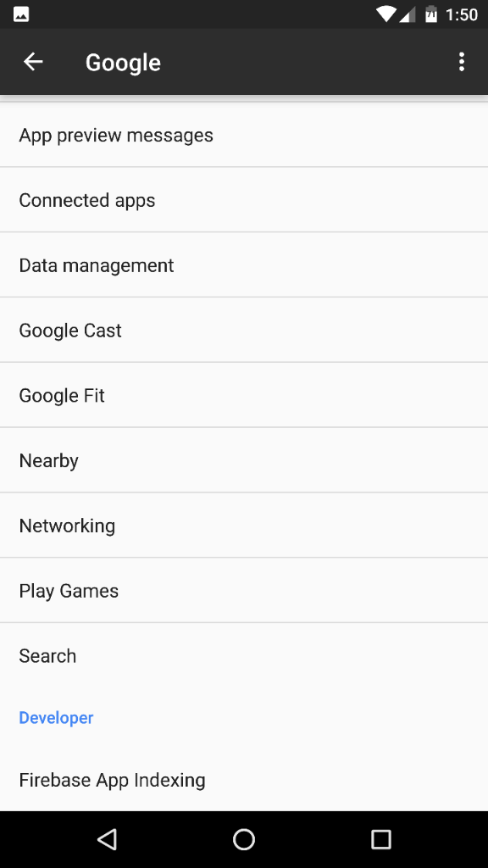The height and width of the screenshot is (868, 488).
Task: Open App preview messages settings
Action: [x=244, y=135]
